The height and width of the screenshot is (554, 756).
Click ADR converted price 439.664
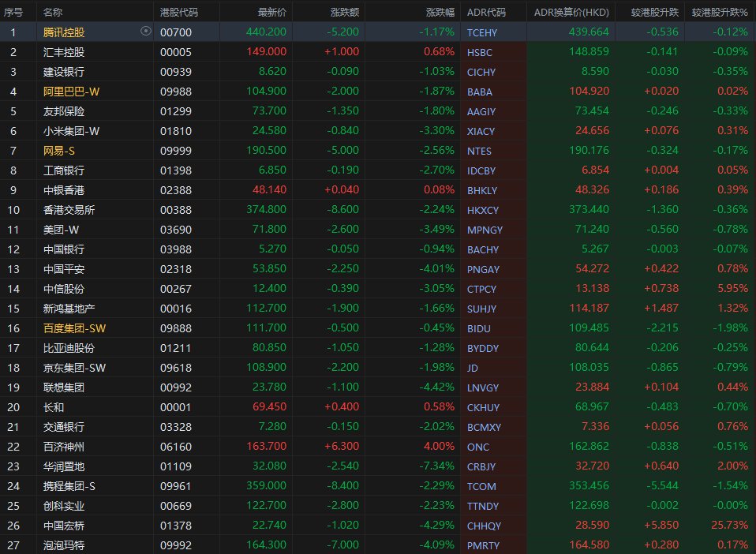point(589,32)
